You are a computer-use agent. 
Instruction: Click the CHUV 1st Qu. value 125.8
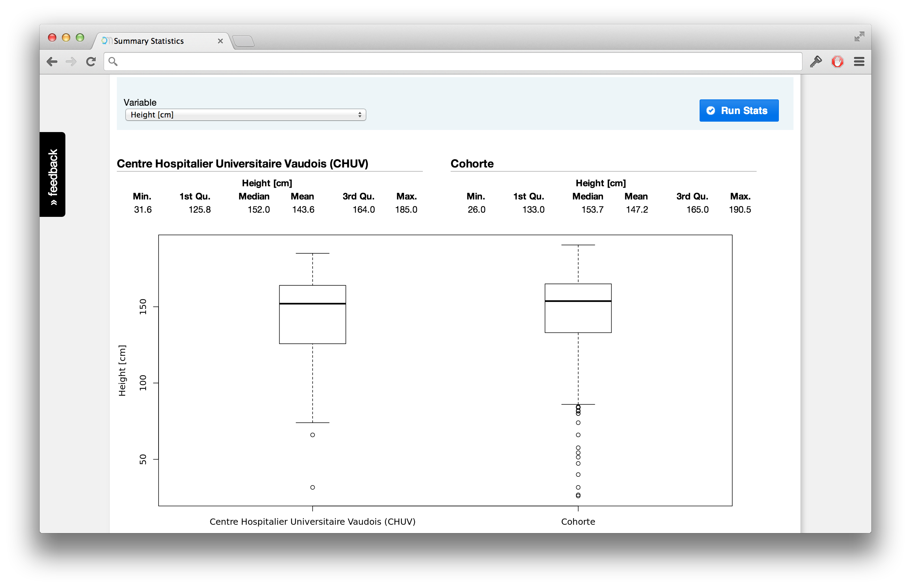click(x=200, y=210)
